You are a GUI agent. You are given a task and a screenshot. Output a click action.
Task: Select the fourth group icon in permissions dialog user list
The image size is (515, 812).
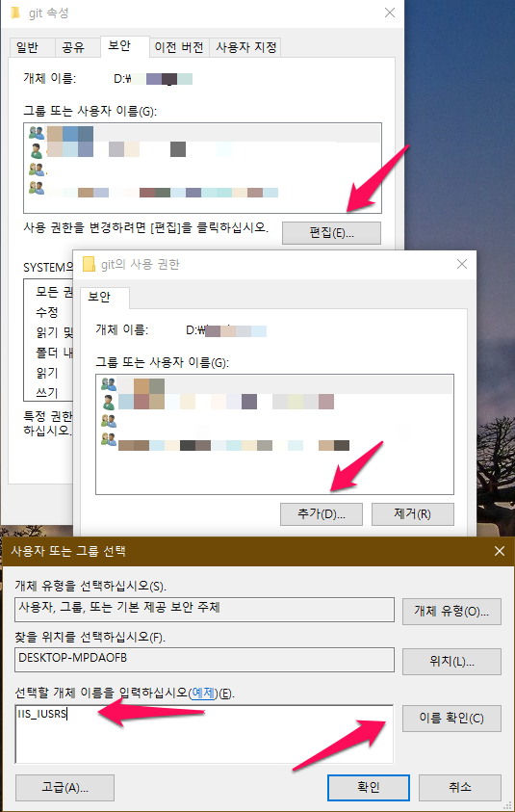(109, 439)
